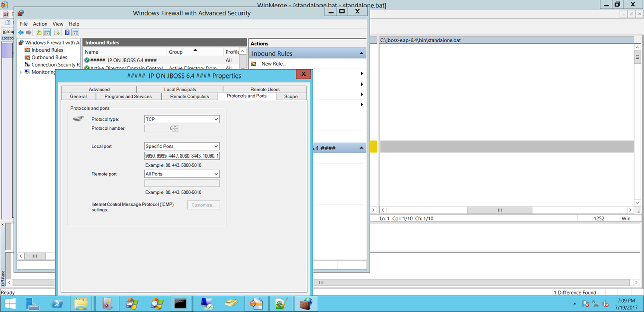Open Server Manager from the taskbar
Viewport: 644px width, 312px height.
[32, 304]
